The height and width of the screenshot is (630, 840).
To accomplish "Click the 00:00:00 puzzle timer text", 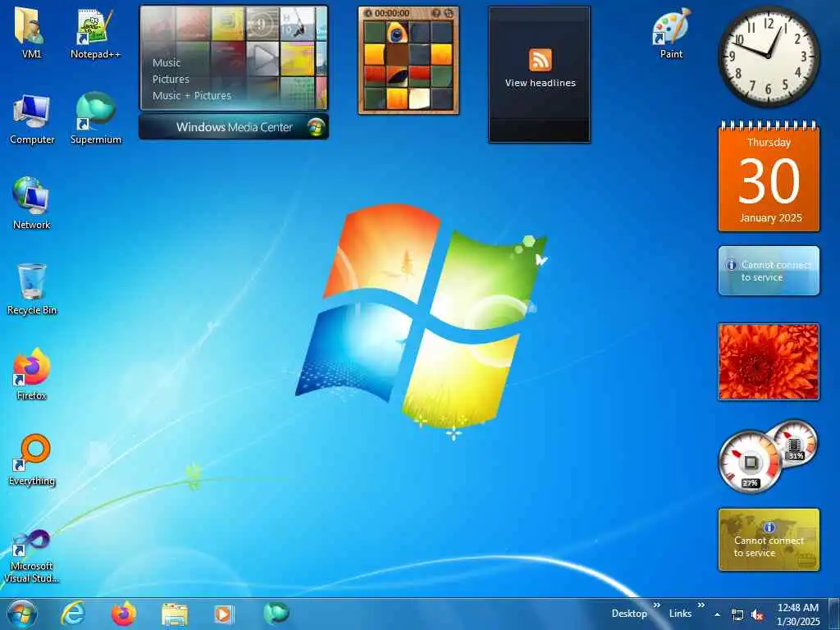I will tap(392, 13).
